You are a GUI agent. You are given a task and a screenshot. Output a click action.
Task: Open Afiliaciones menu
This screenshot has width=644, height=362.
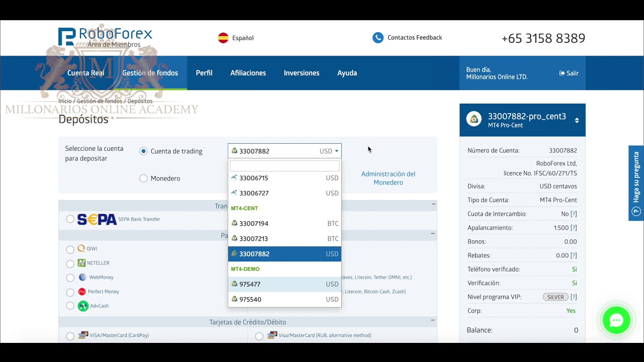coord(248,73)
